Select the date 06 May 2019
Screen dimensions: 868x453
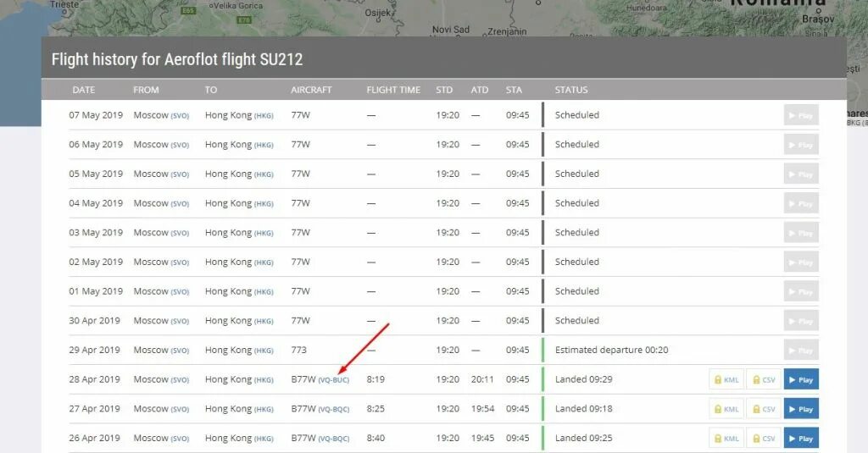[x=96, y=144]
